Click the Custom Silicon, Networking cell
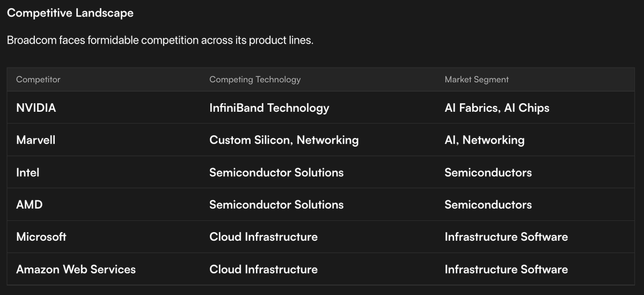The image size is (644, 295). 284,140
